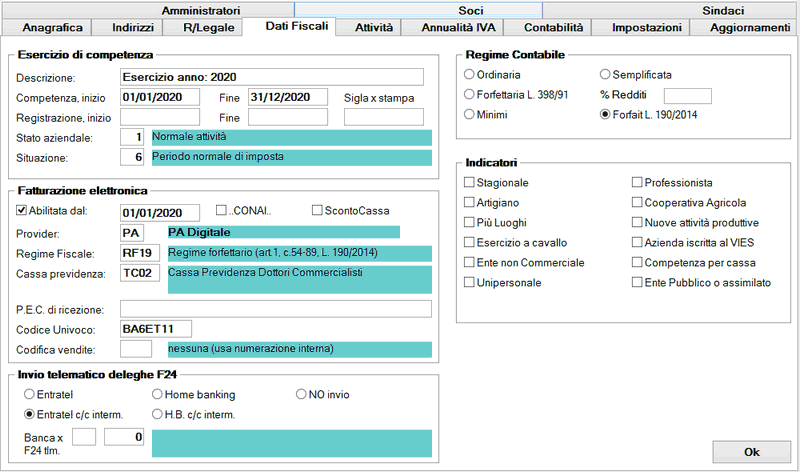Enable the Stagionale indicator

pyautogui.click(x=470, y=183)
